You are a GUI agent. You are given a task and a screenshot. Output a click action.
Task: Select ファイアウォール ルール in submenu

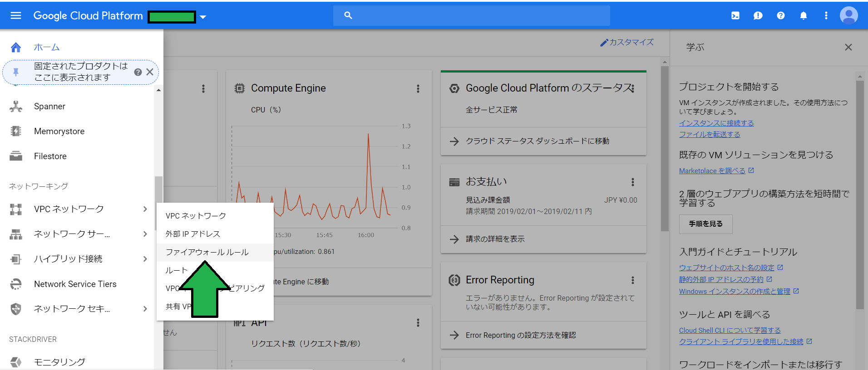(x=207, y=252)
